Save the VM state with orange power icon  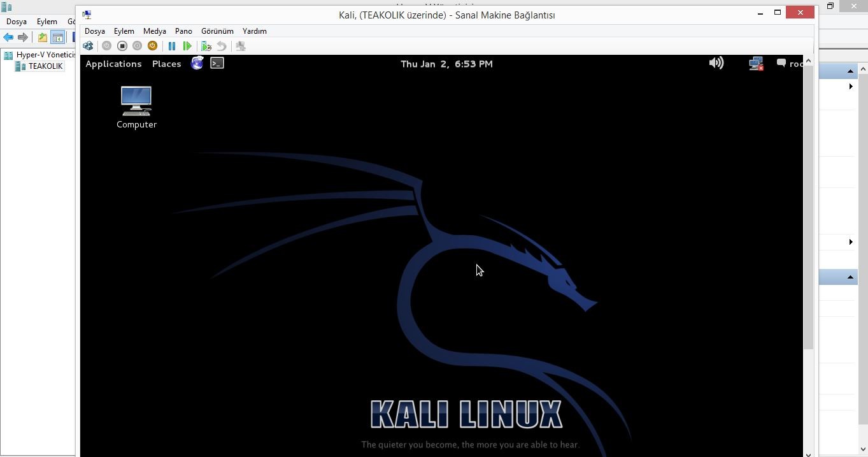click(152, 46)
